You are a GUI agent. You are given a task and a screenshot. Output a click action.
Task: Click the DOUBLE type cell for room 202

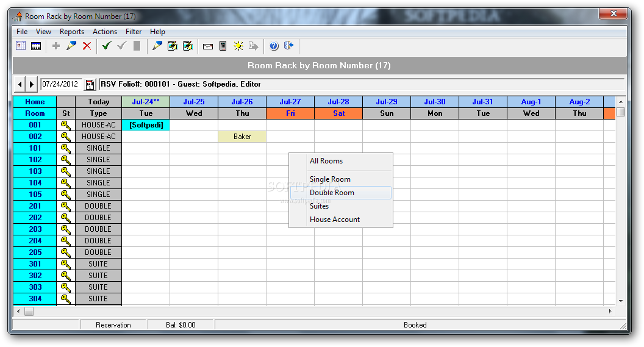pos(99,218)
